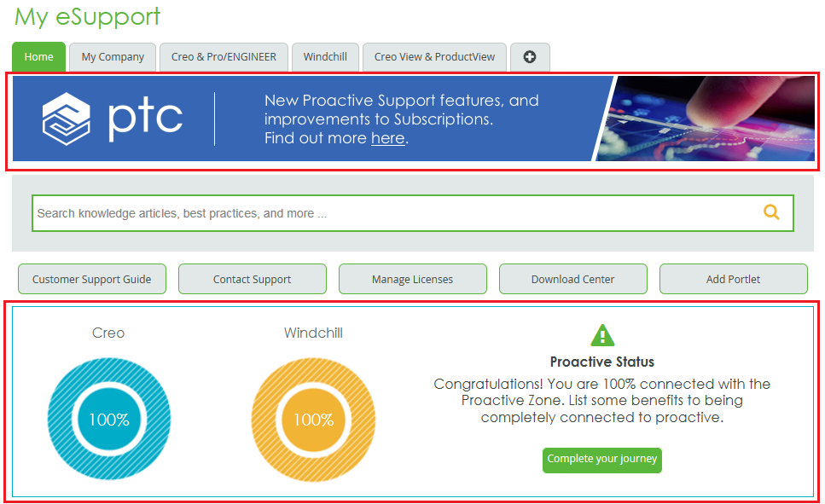Switch to the My Company tab
This screenshot has width=825, height=504.
tap(113, 57)
